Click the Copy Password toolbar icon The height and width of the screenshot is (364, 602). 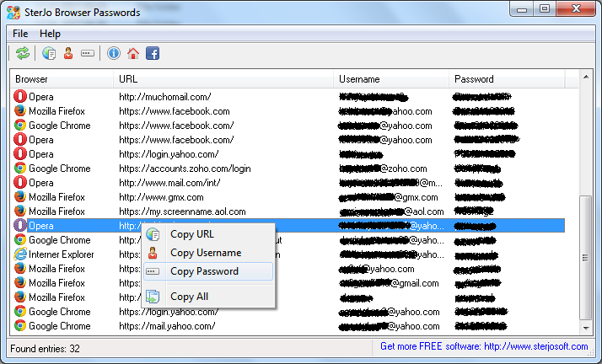tap(88, 53)
